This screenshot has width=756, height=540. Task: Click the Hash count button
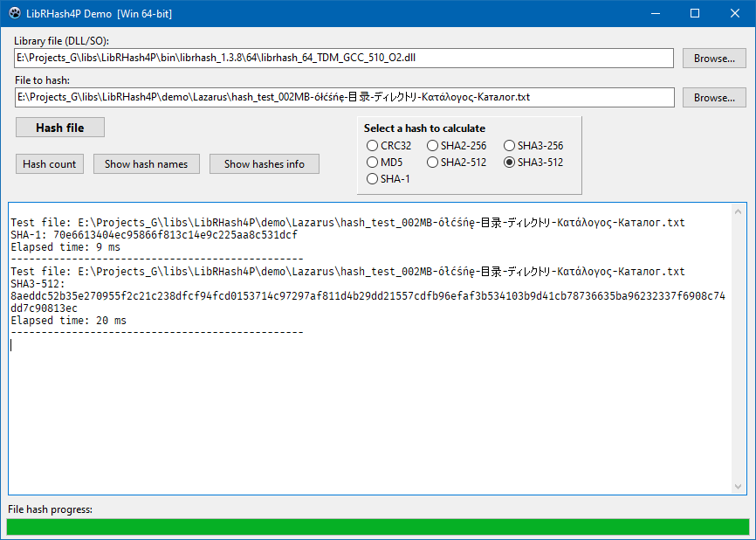[x=49, y=163]
